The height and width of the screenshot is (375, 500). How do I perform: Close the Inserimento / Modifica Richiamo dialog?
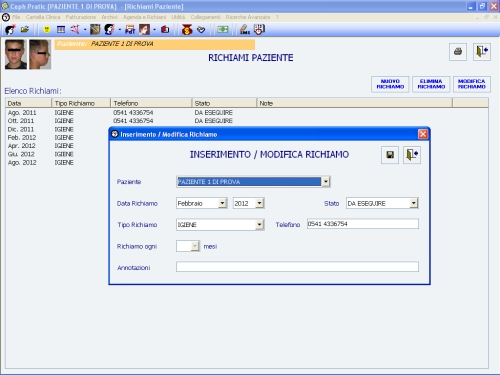click(x=423, y=134)
